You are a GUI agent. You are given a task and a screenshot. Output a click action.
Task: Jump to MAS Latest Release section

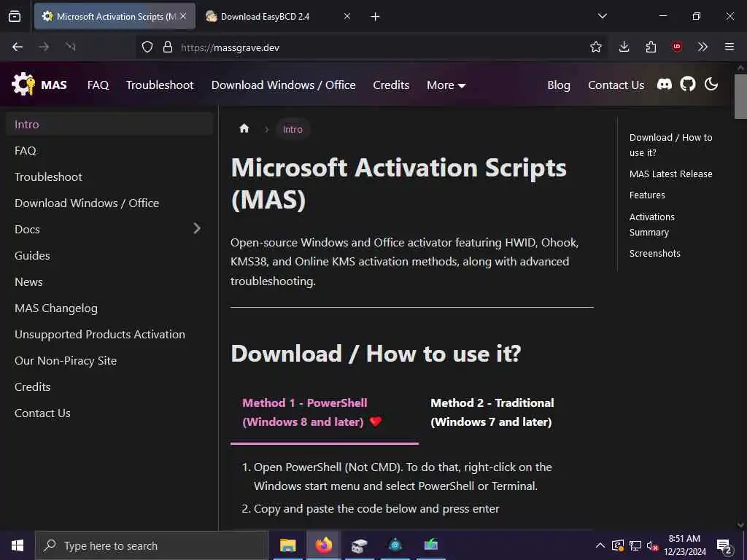(671, 174)
